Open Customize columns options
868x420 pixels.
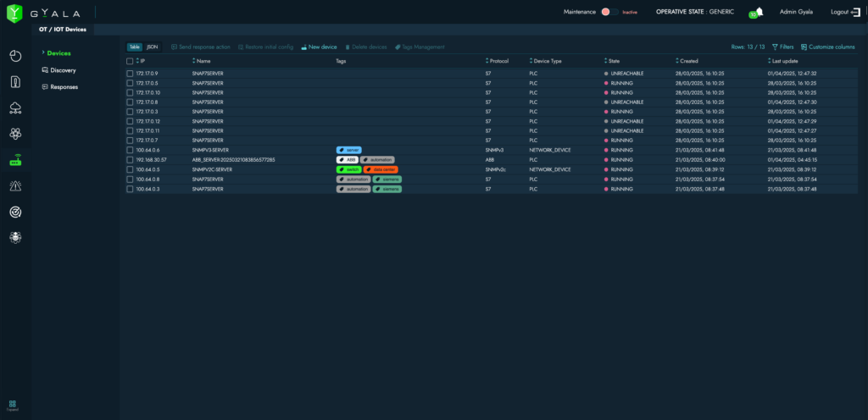(x=827, y=47)
